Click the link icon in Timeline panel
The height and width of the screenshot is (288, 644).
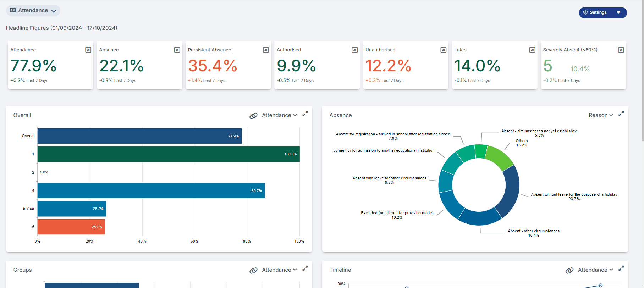click(x=569, y=270)
